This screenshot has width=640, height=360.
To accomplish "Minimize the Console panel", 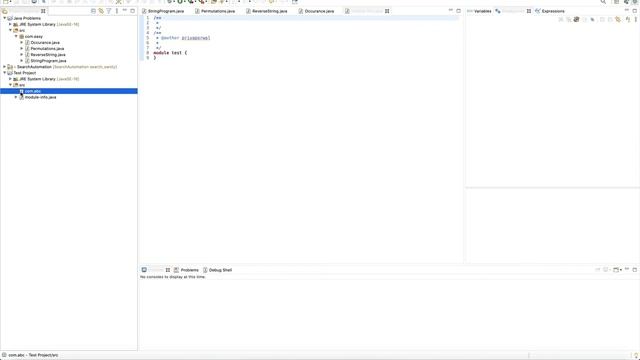I will point(627,269).
